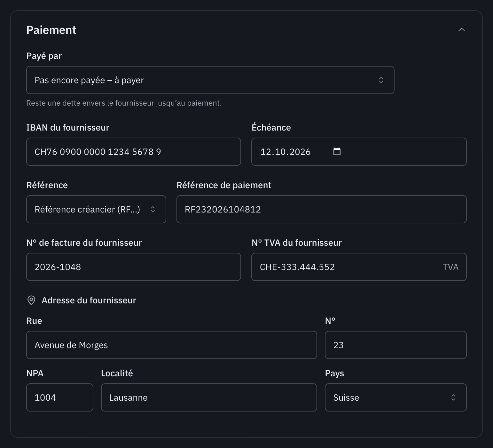Screen dimensions: 493x448
Task: Click the map pin icon beside Adresse du fournisseur
Action: click(x=31, y=300)
